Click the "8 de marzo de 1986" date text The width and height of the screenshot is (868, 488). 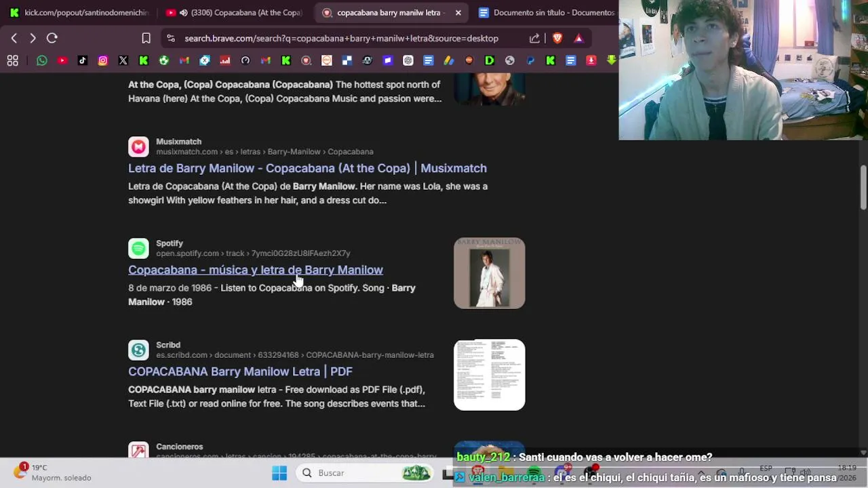tap(170, 288)
